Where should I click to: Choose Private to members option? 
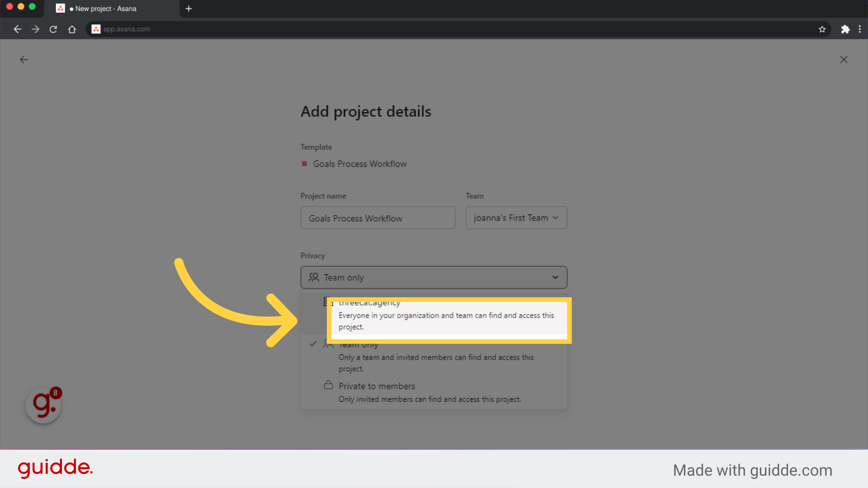(x=434, y=392)
